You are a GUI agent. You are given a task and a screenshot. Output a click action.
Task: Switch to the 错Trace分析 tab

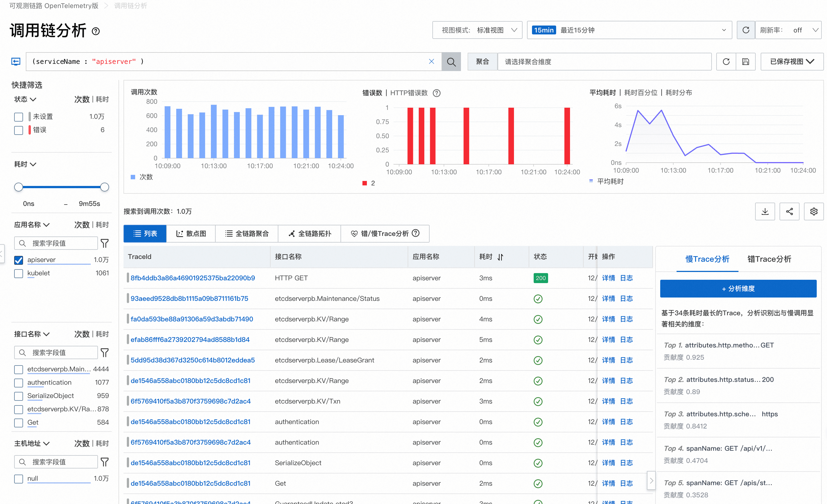[x=769, y=259]
